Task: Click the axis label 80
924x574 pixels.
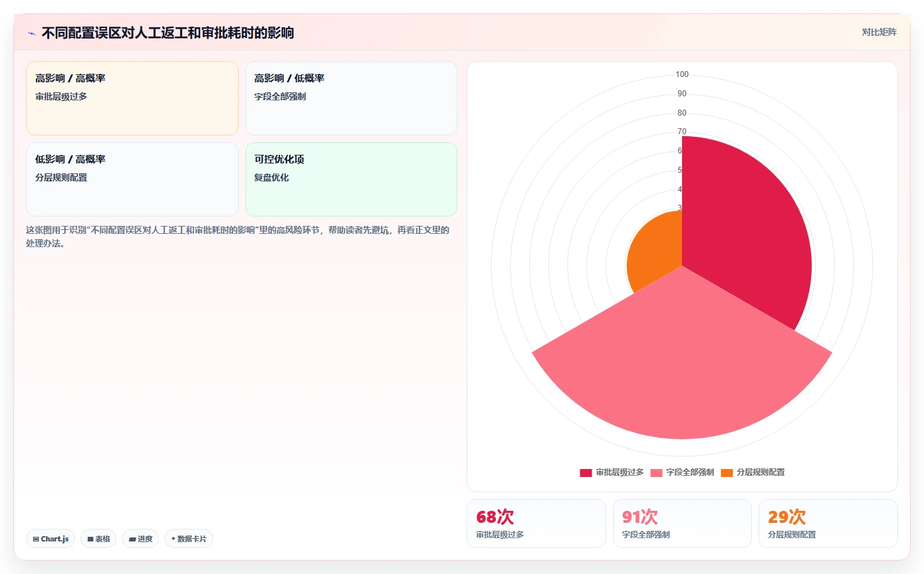Action: tap(682, 113)
